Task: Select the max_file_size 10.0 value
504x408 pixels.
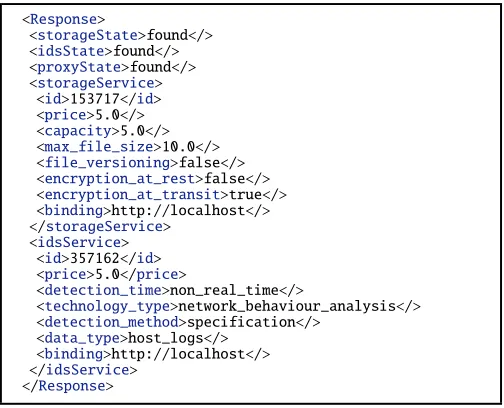Action: pos(179,147)
